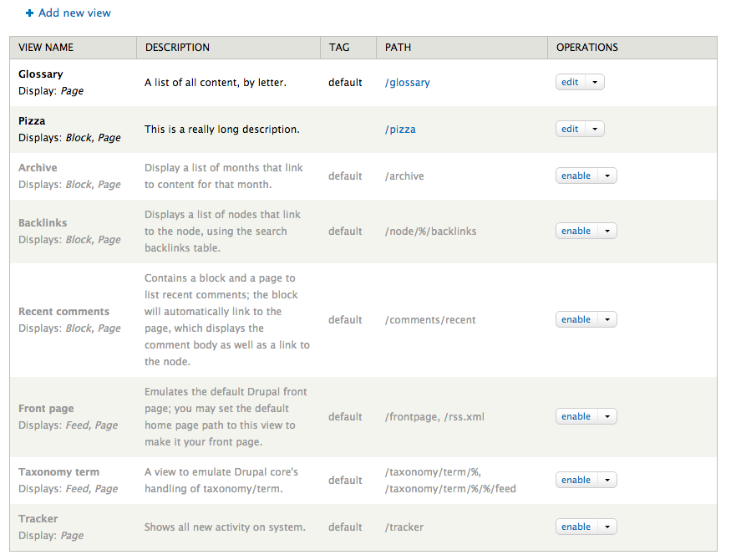
Task: Open operations dropdown arrow for Backlinks view
Action: tap(607, 231)
